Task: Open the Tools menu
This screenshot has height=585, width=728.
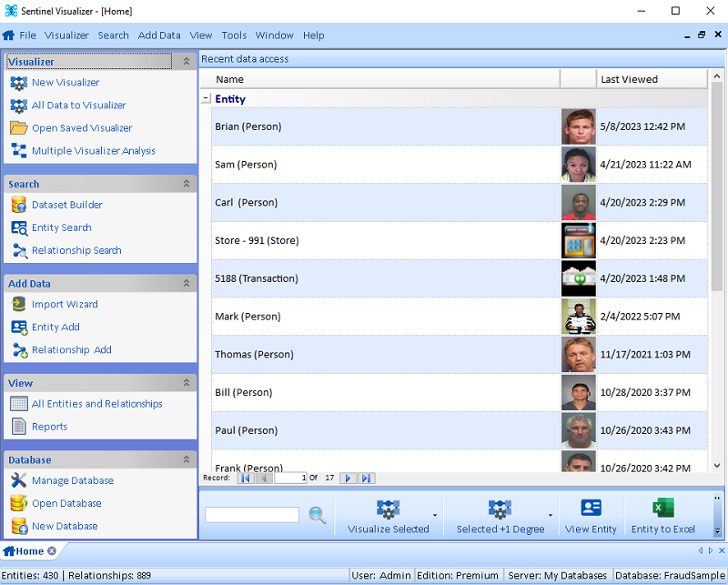Action: (x=234, y=35)
